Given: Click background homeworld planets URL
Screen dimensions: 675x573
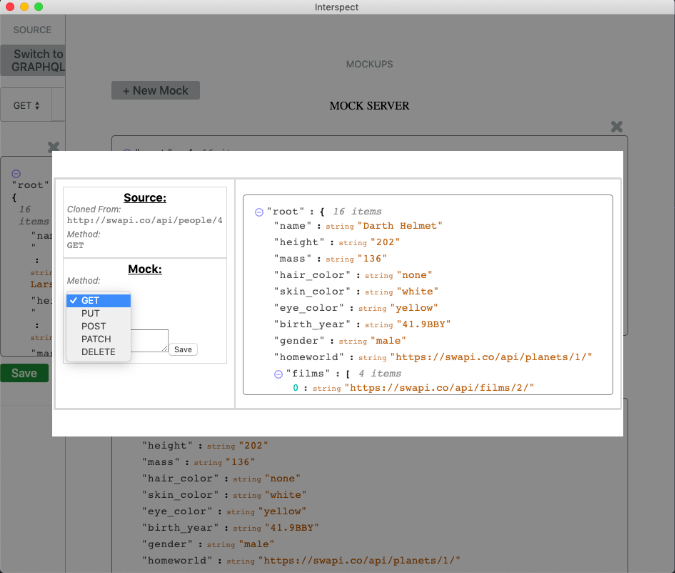Looking at the screenshot, I should pos(359,561).
